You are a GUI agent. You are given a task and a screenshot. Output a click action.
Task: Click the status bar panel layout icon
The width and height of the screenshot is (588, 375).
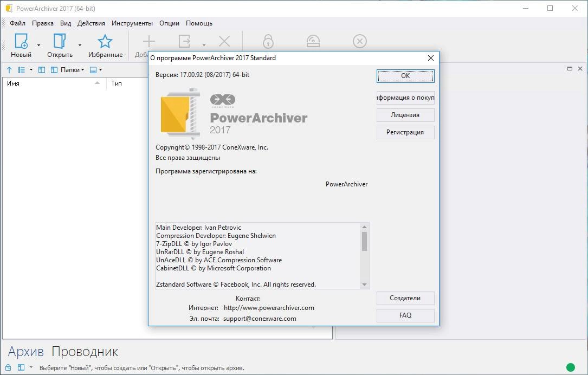[21, 367]
